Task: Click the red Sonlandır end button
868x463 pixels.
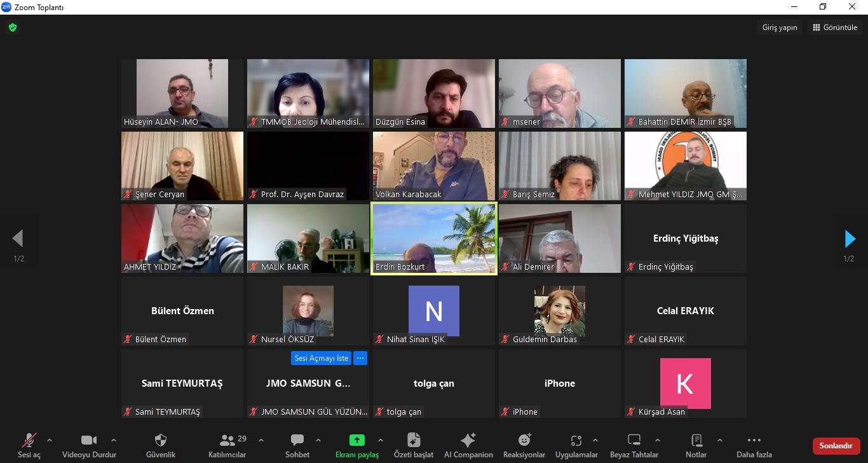Action: tap(836, 446)
